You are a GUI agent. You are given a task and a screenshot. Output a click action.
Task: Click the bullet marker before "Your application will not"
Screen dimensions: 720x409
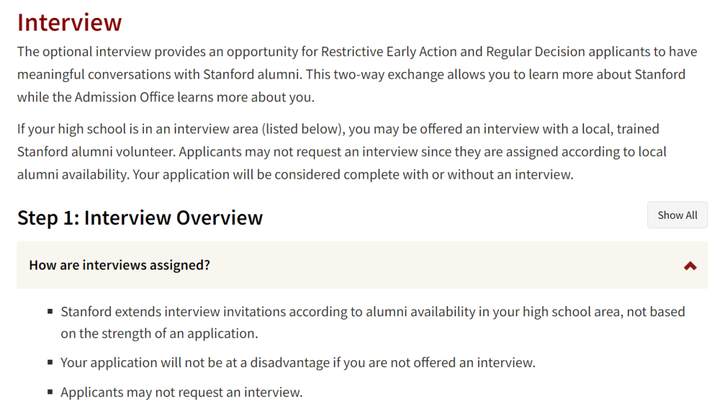click(x=50, y=362)
